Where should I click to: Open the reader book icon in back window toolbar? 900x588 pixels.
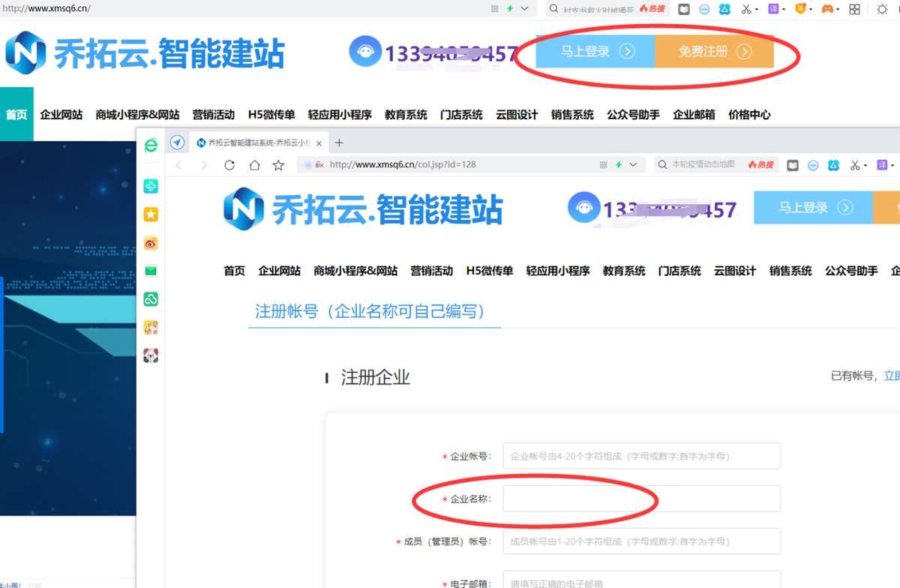pyautogui.click(x=684, y=9)
